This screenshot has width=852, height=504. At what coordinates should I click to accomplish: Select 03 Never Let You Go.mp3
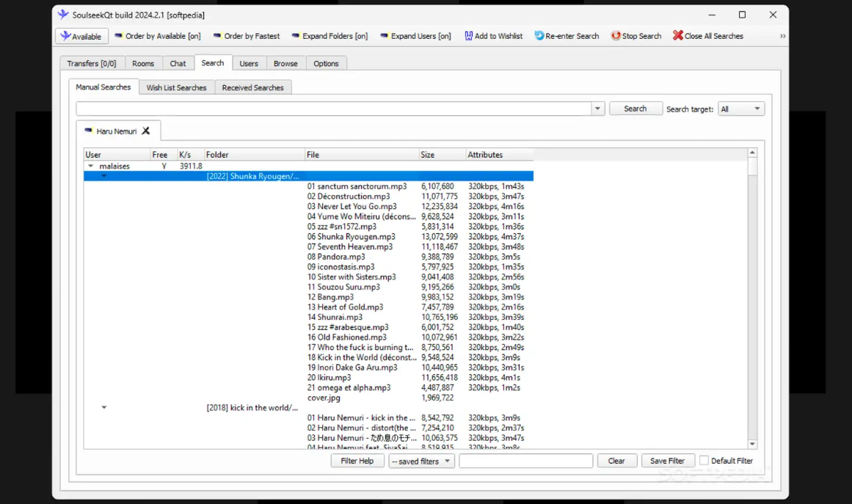click(352, 206)
